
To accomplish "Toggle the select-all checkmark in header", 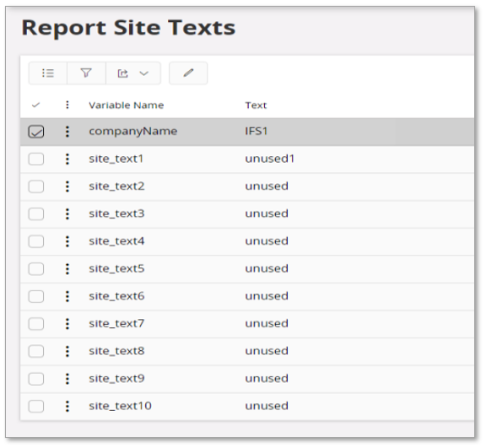I will [x=36, y=105].
